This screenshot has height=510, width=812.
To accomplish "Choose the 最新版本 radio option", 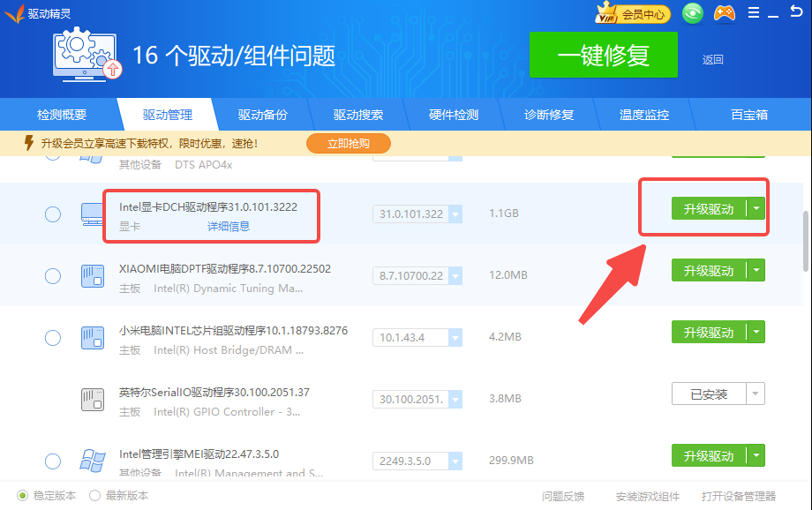I will coord(95,496).
